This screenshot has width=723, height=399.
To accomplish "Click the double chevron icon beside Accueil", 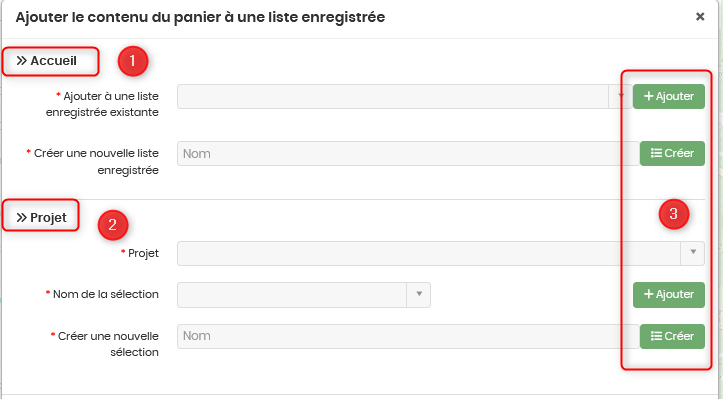I will point(22,61).
